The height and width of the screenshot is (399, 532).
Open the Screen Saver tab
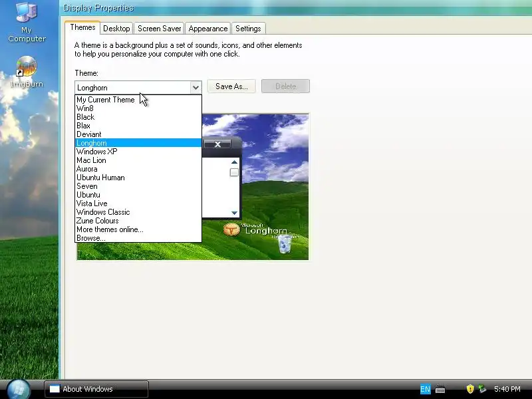[159, 29]
